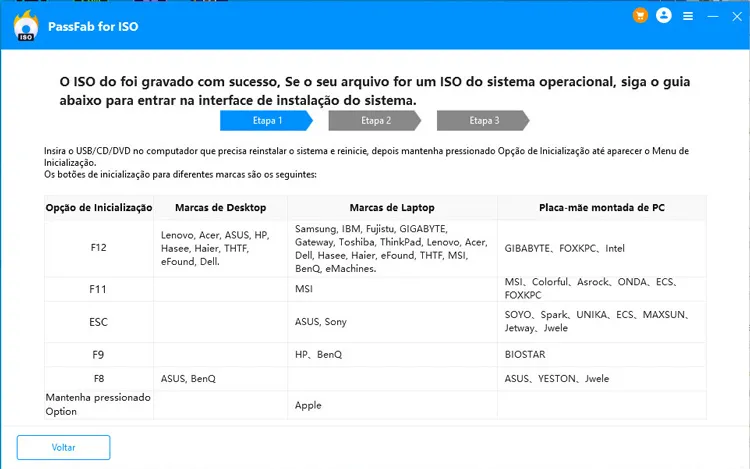Click the Opção de Inicialização column header
The width and height of the screenshot is (750, 469).
point(98,208)
